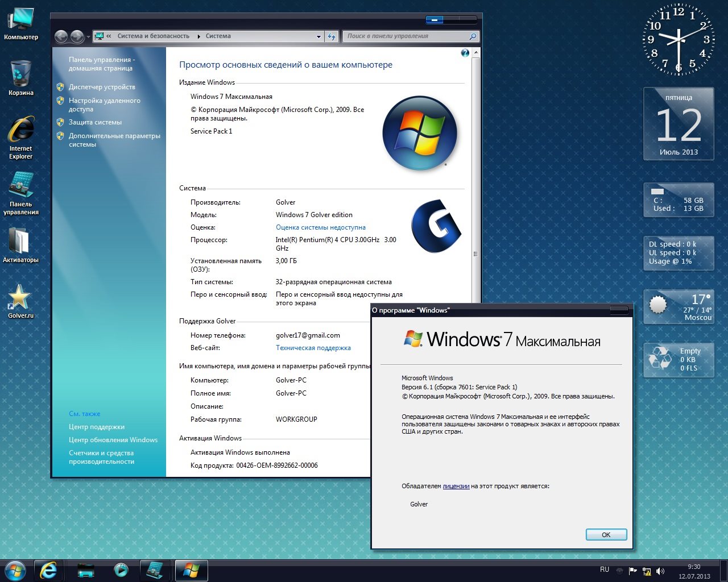Open Панель управления desktop icon

pyautogui.click(x=21, y=193)
